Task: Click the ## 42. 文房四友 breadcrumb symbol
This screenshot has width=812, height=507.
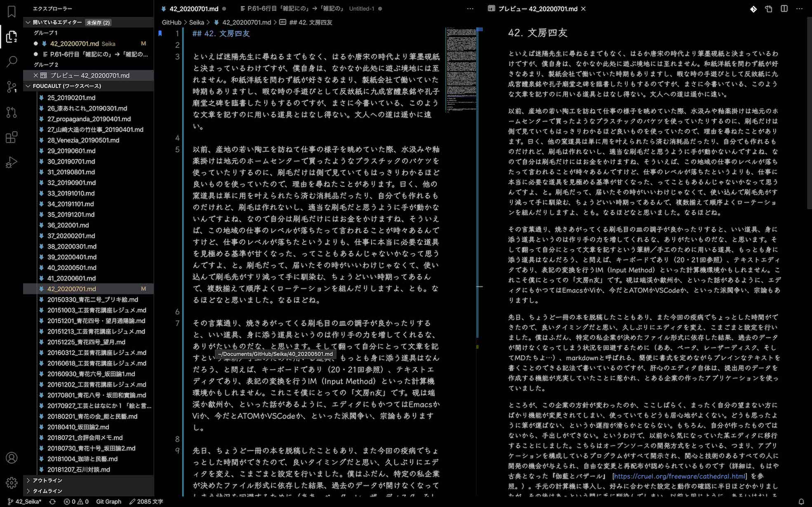Action: 310,22
